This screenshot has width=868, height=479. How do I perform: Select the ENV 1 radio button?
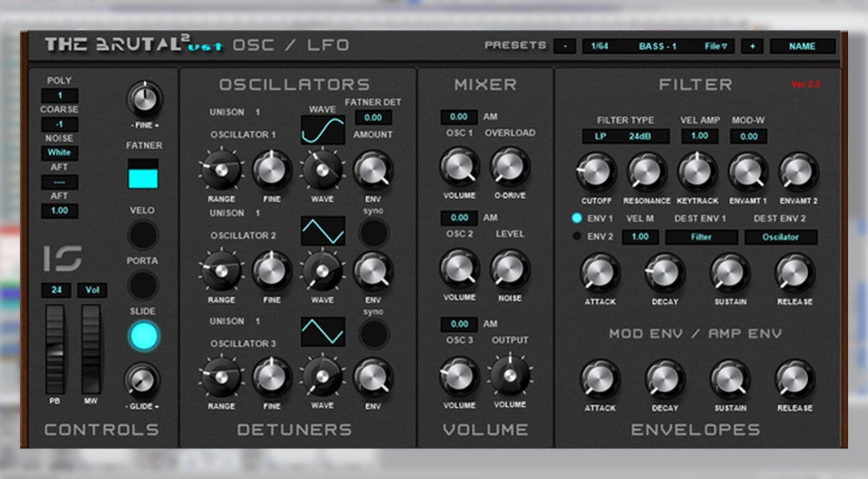coord(577,218)
